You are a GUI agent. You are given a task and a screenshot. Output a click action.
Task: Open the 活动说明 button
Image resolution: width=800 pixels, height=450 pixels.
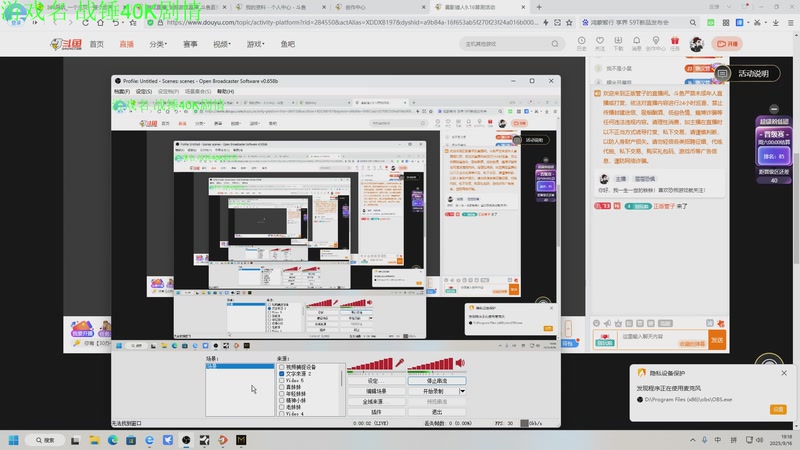pos(747,73)
